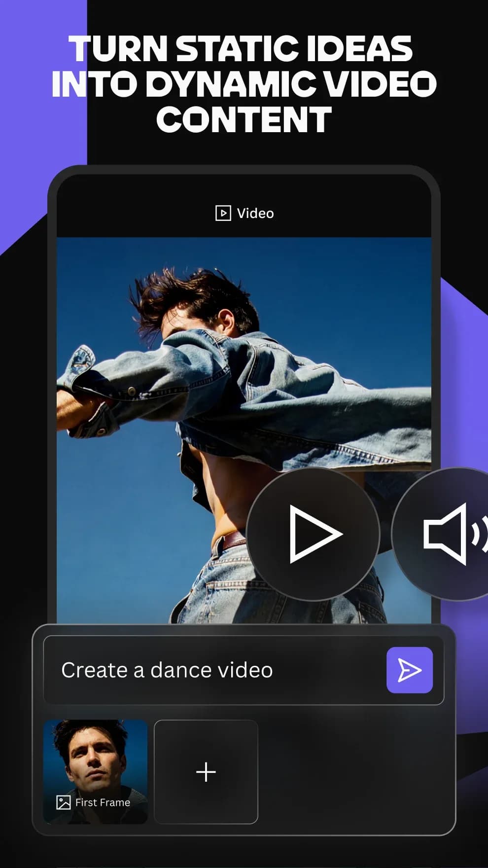Click the large play button
488x868 pixels.
point(314,534)
